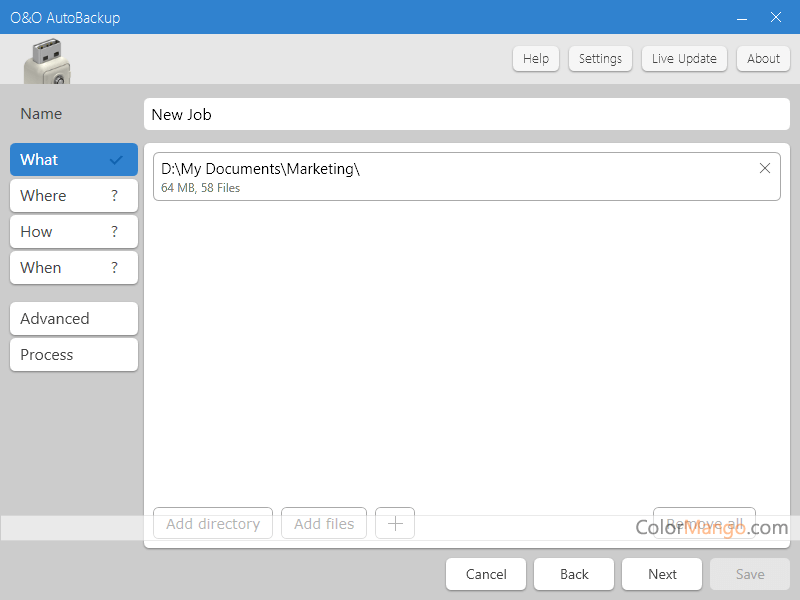Proceed with the Next button
Viewport: 800px width, 600px height.
(x=662, y=574)
